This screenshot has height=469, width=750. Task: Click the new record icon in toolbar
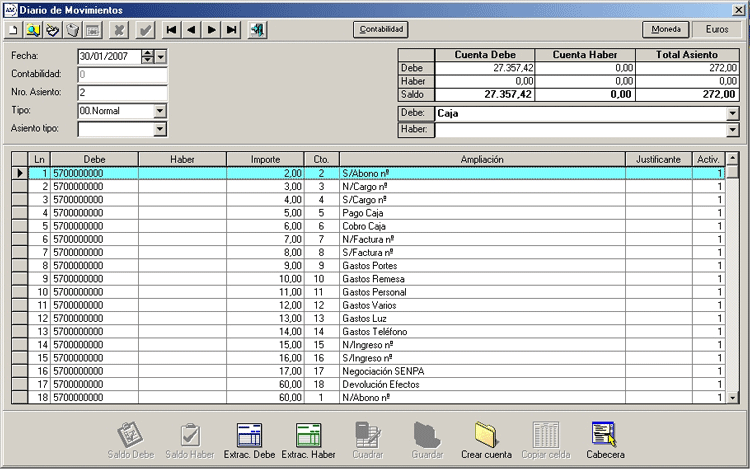coord(15,30)
